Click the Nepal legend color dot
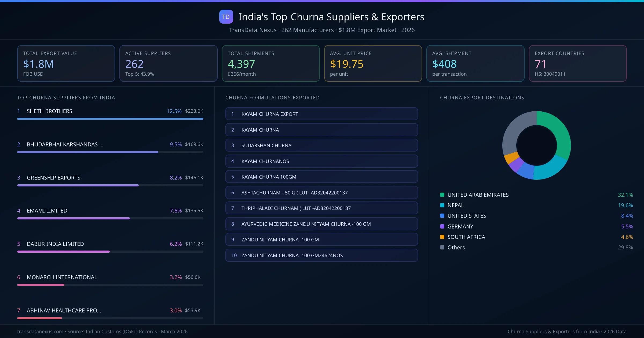 [442, 205]
